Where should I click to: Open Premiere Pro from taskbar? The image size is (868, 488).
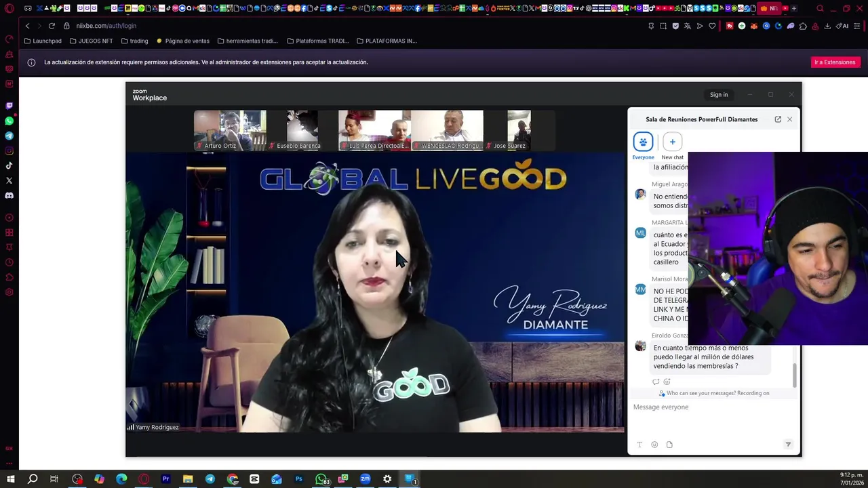pyautogui.click(x=165, y=479)
